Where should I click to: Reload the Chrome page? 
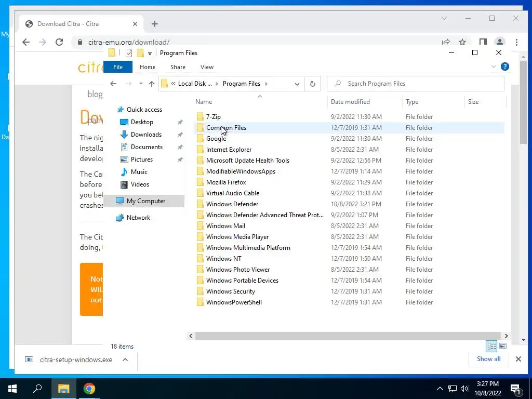(59, 42)
